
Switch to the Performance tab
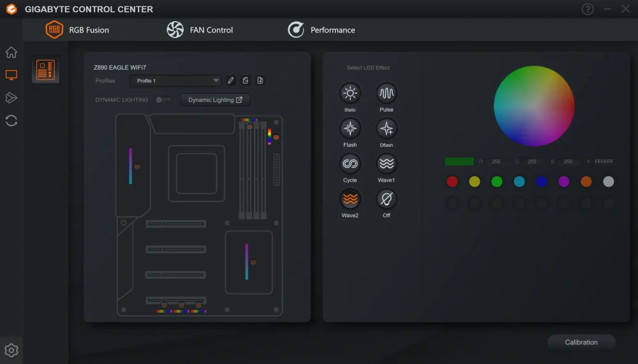pos(322,30)
